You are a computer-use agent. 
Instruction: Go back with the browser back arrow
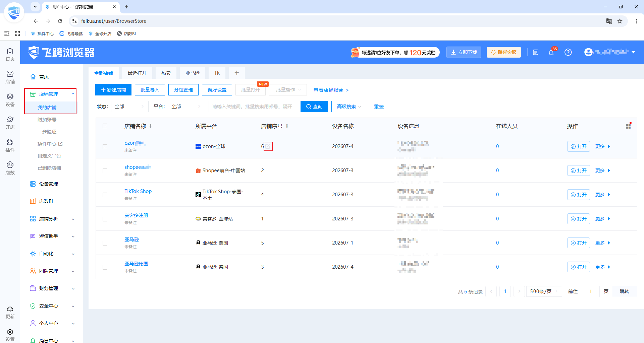tap(36, 21)
